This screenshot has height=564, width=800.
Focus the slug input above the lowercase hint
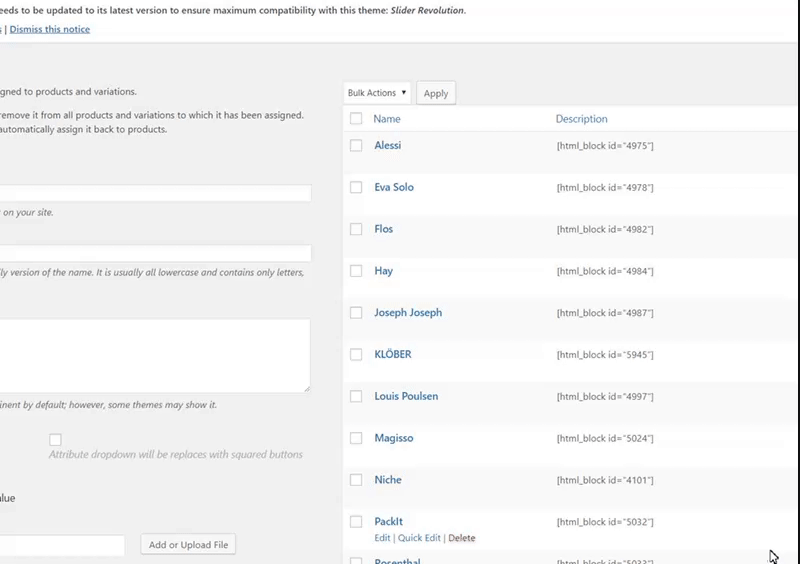[155, 253]
